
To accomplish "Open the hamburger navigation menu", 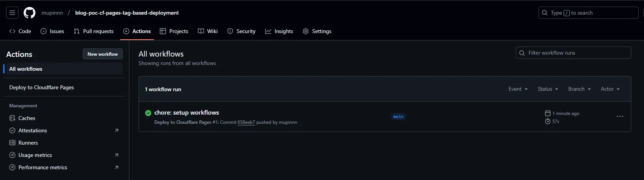I will [x=12, y=13].
